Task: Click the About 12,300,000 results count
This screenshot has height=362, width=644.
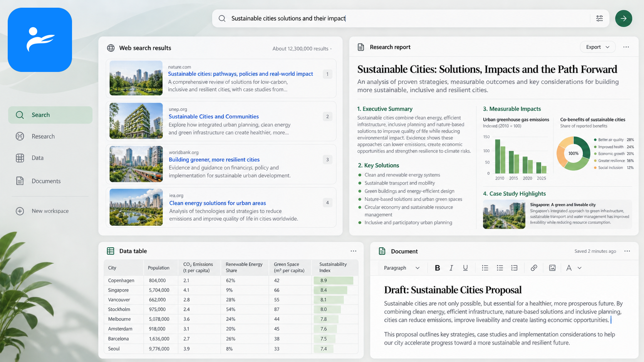Action: click(x=300, y=48)
